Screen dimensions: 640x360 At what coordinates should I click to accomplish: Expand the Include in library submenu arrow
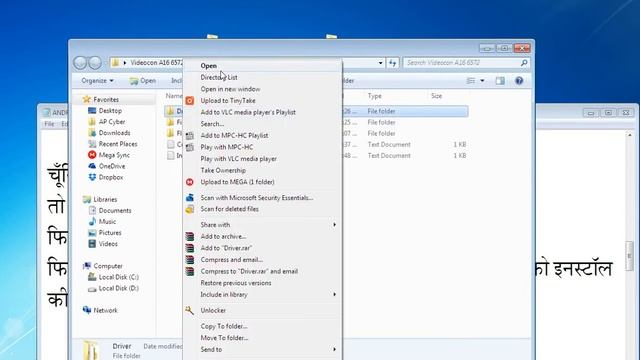tap(334, 294)
